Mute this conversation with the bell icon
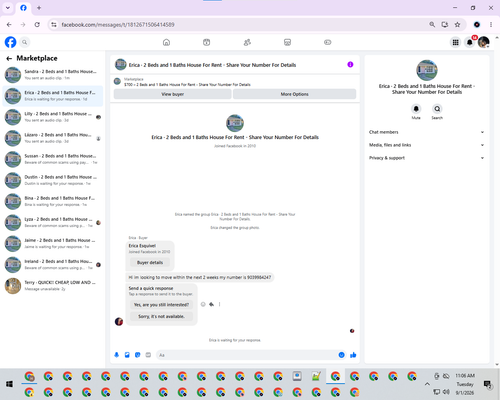This screenshot has width=500, height=400. coord(416,109)
